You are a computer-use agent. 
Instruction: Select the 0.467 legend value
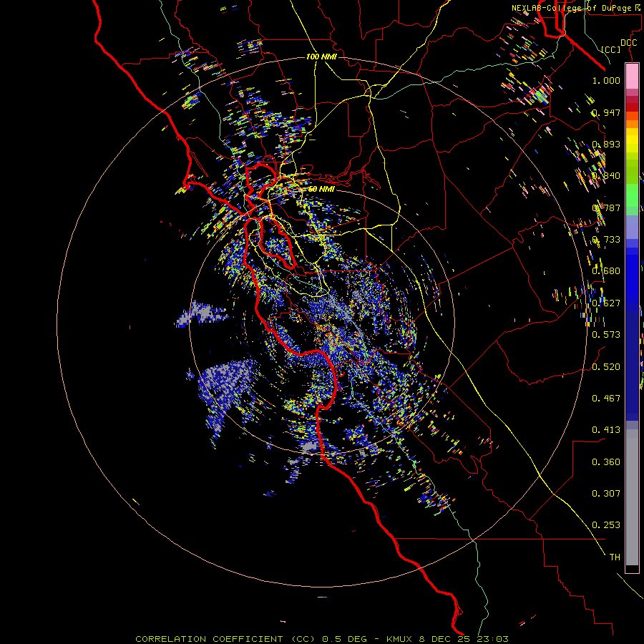click(x=606, y=399)
